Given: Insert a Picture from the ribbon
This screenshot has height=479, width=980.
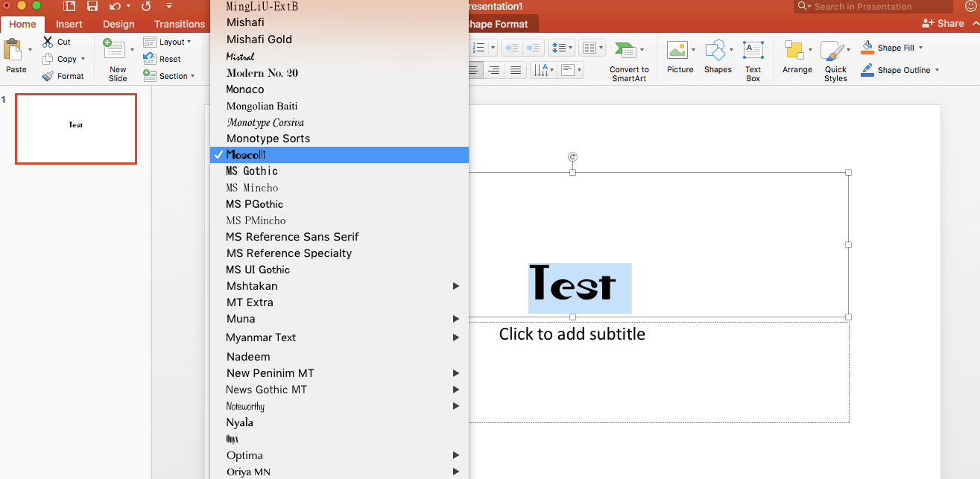Looking at the screenshot, I should coord(677,51).
